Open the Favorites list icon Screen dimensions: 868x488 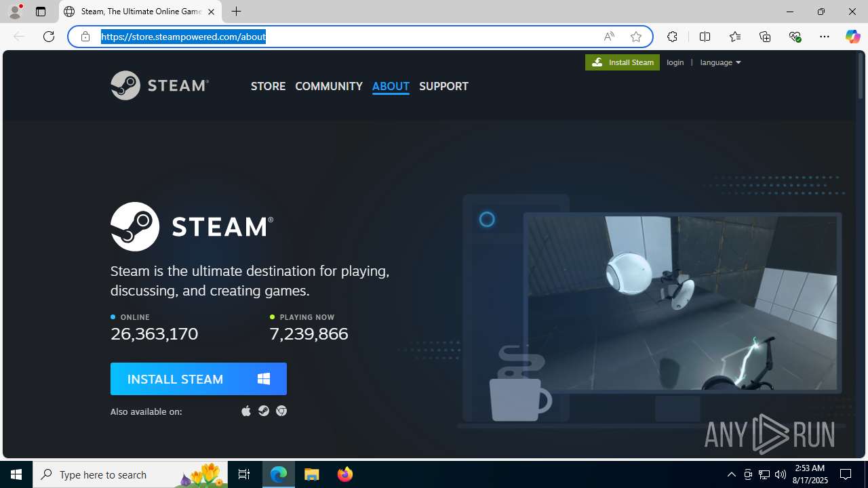735,37
